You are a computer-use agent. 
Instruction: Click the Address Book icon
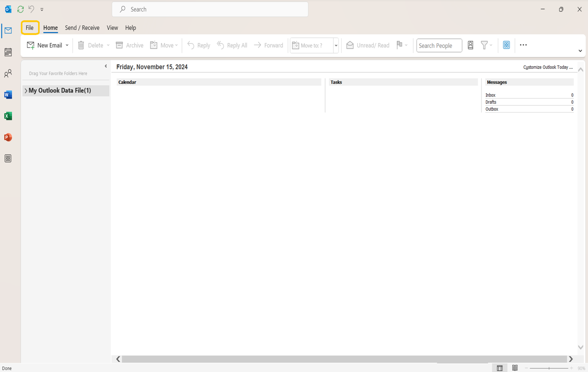(x=470, y=45)
